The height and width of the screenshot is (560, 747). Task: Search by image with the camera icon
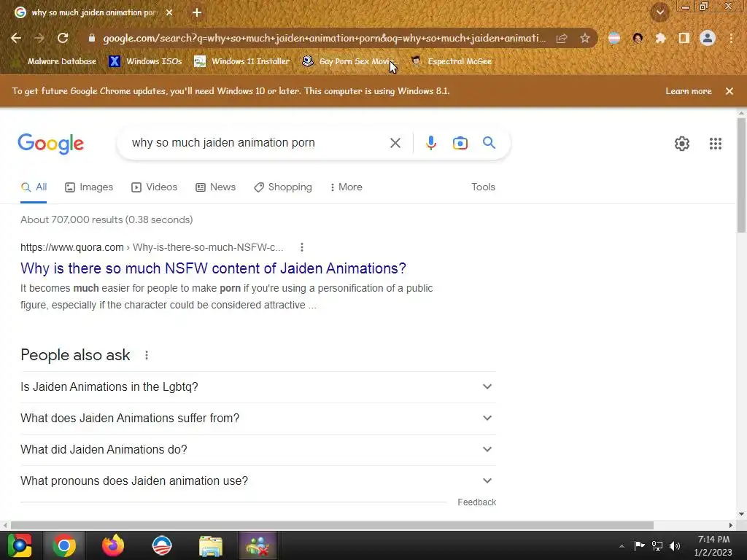(460, 143)
